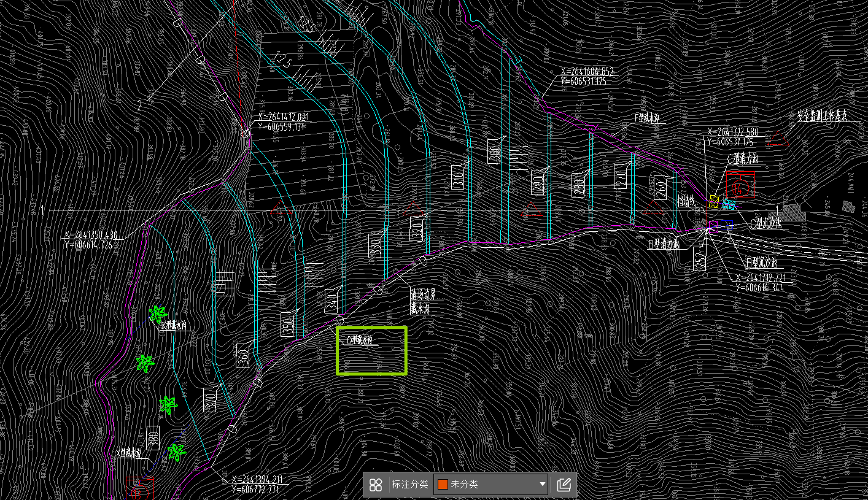Click elevation label 290
The width and height of the screenshot is (868, 500).
click(x=537, y=183)
